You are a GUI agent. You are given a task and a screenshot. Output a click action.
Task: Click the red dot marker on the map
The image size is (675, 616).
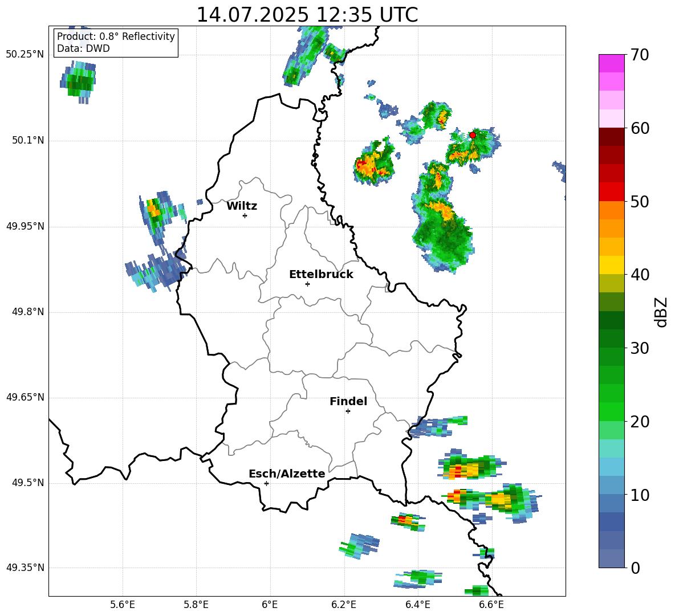pyautogui.click(x=472, y=135)
